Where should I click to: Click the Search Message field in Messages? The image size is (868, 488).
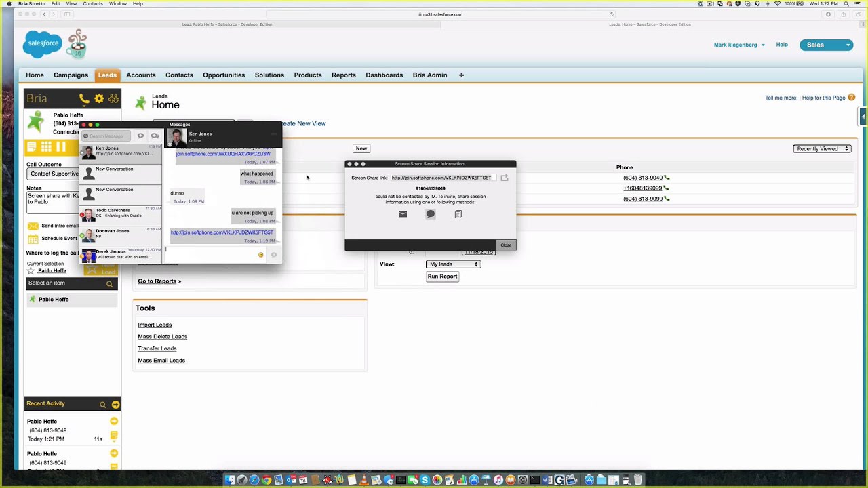[106, 136]
